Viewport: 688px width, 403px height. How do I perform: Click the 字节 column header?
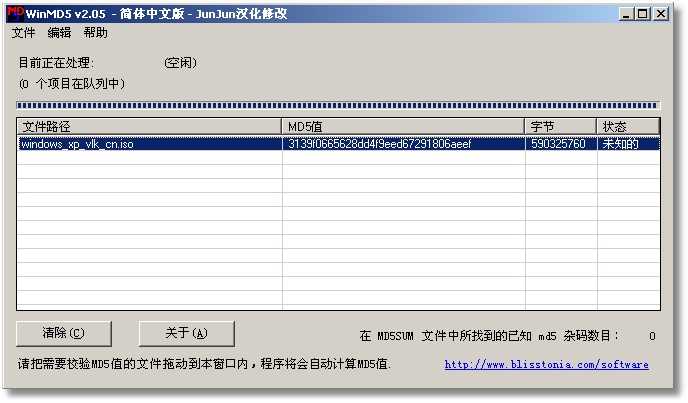coord(560,126)
